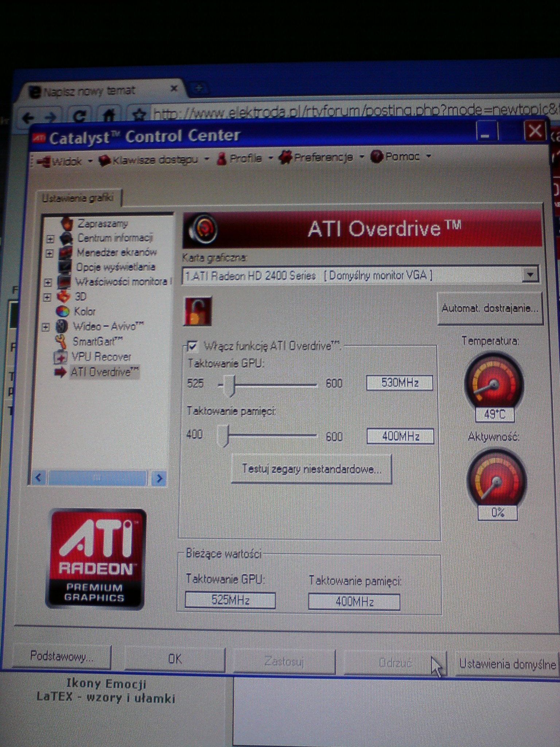Select ATI Overdrive in the tree
Screen dimensions: 560x747
pos(105,372)
